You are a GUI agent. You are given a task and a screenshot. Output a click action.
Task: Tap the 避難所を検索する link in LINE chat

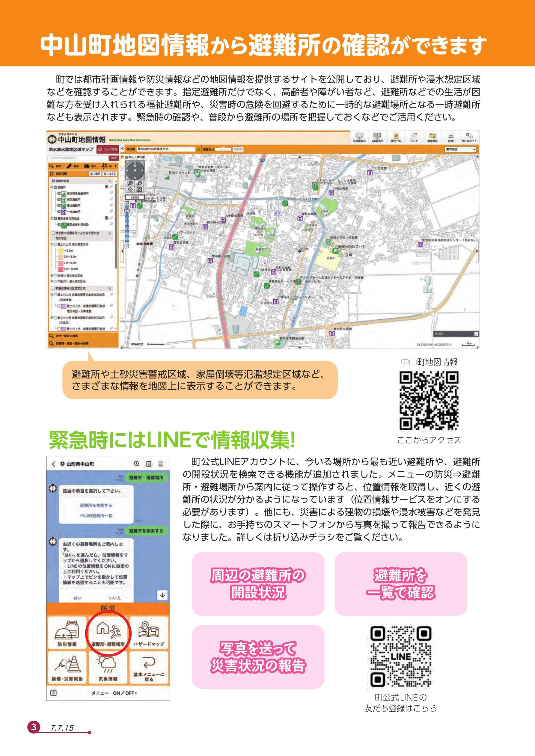(96, 505)
